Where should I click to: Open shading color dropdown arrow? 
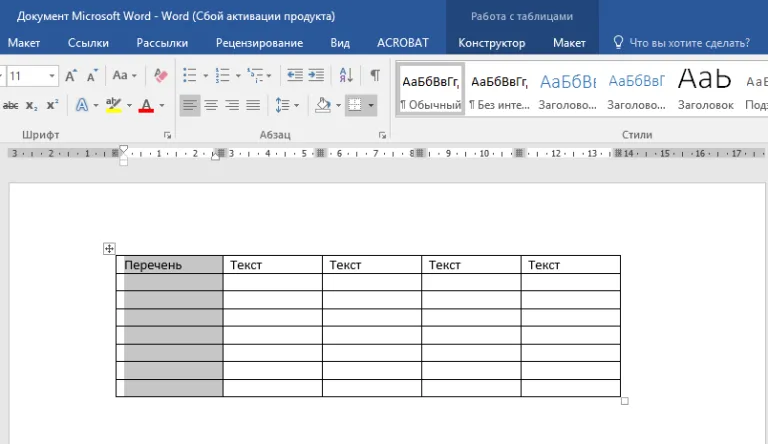(338, 105)
